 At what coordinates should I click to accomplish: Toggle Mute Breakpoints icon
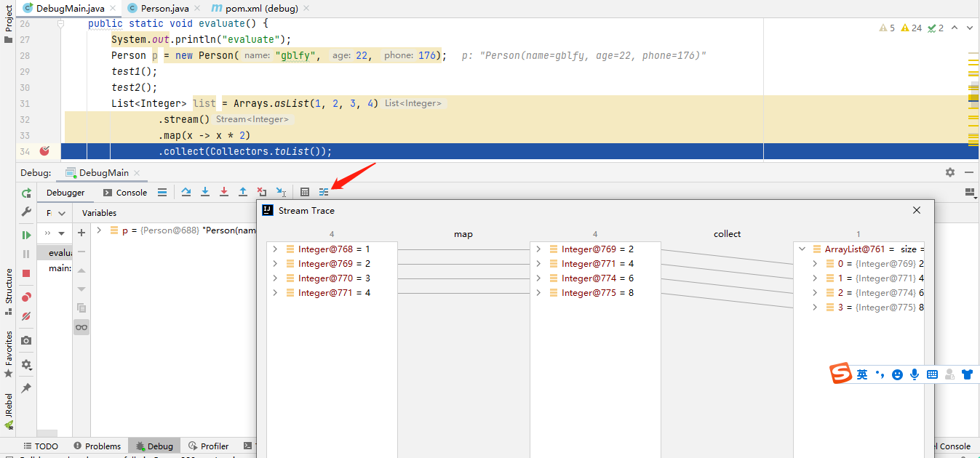click(x=26, y=316)
